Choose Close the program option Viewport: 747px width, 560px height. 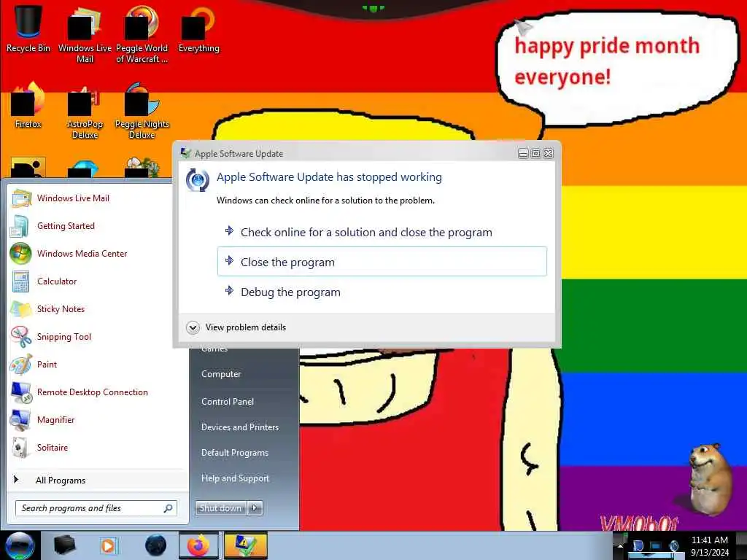coord(382,262)
